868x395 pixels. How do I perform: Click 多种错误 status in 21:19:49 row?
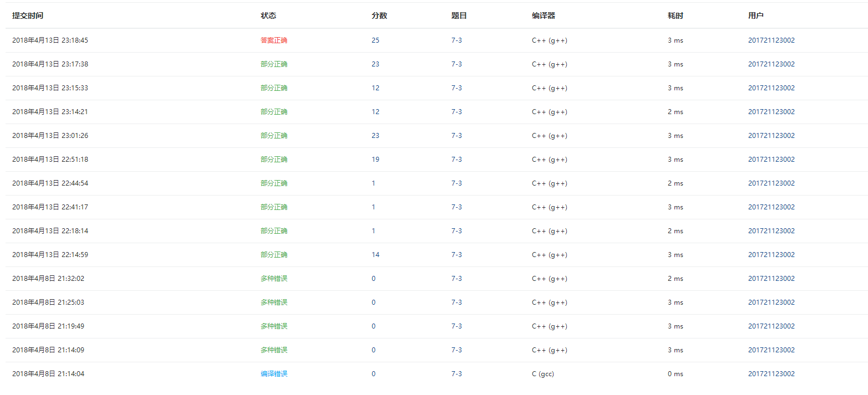click(x=274, y=326)
